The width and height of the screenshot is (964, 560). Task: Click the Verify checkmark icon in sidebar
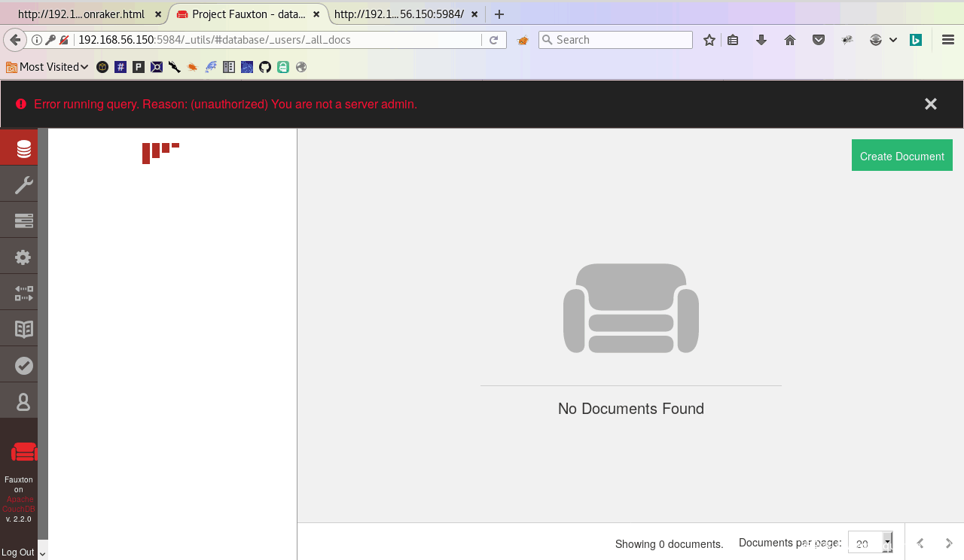pyautogui.click(x=23, y=365)
